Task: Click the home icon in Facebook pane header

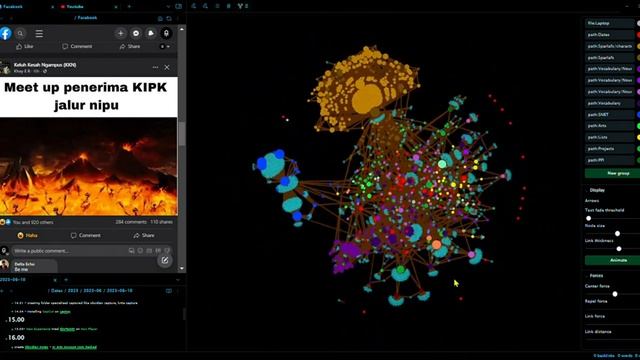Action: 160,18
